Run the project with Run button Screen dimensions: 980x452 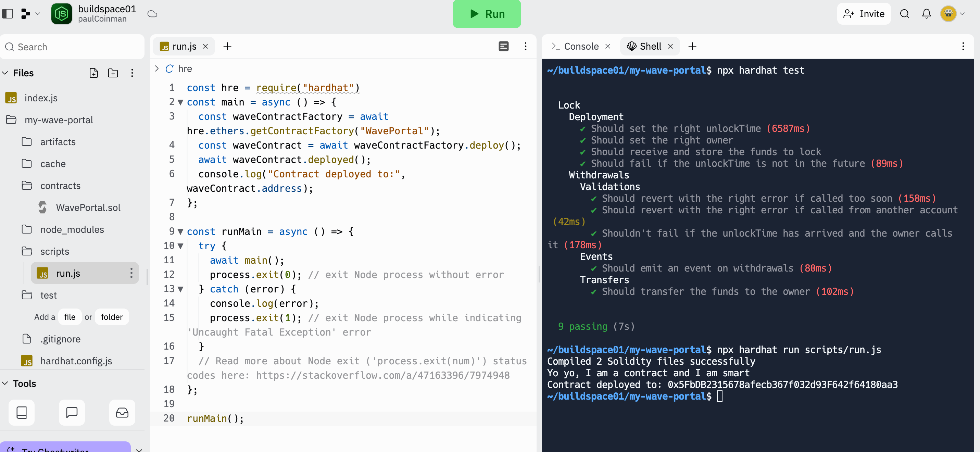[487, 14]
